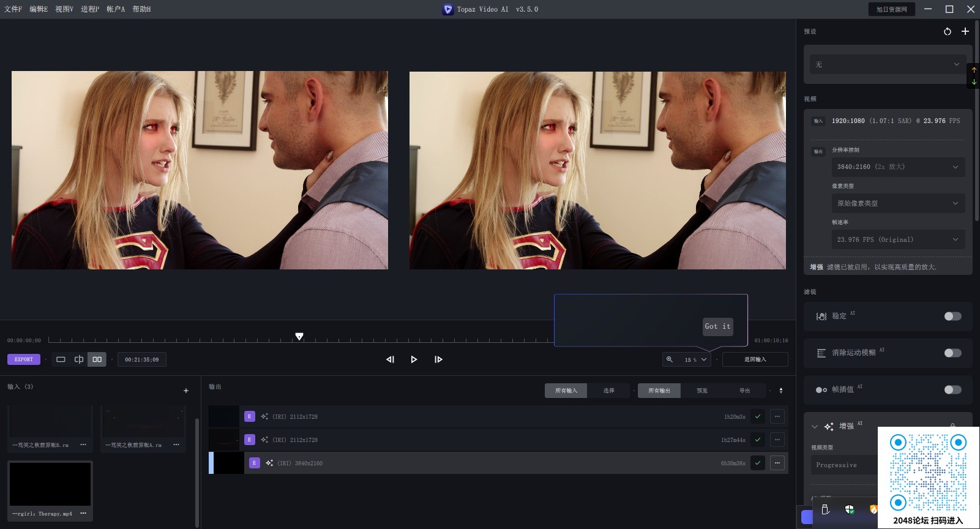Add new preset with plus icon
The image size is (980, 529).
tap(965, 31)
